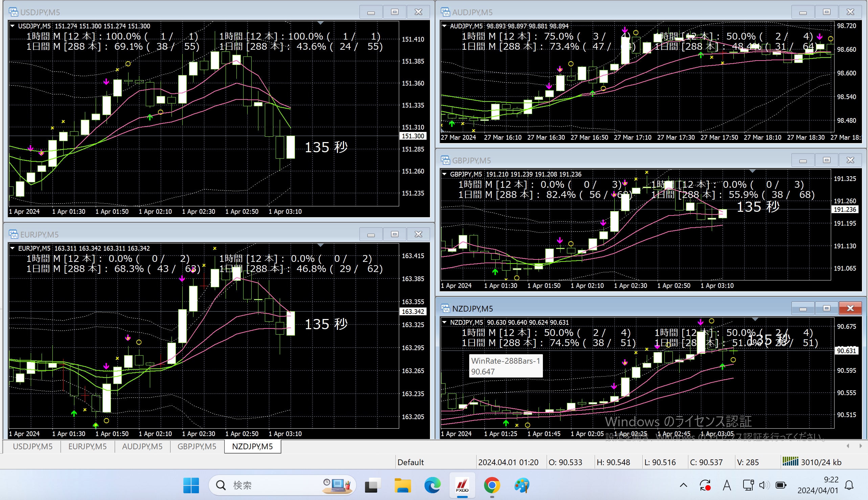Click the GBPJPY current price label 191.236
868x500 pixels.
845,209
